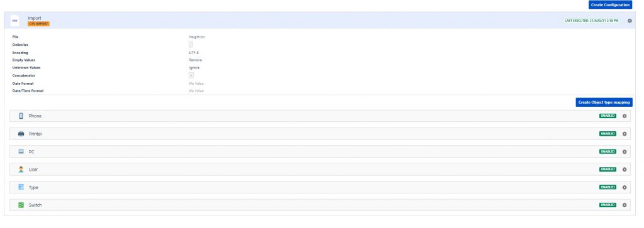
Task: Click the CSV file icon beside Import
Action: click(15, 21)
